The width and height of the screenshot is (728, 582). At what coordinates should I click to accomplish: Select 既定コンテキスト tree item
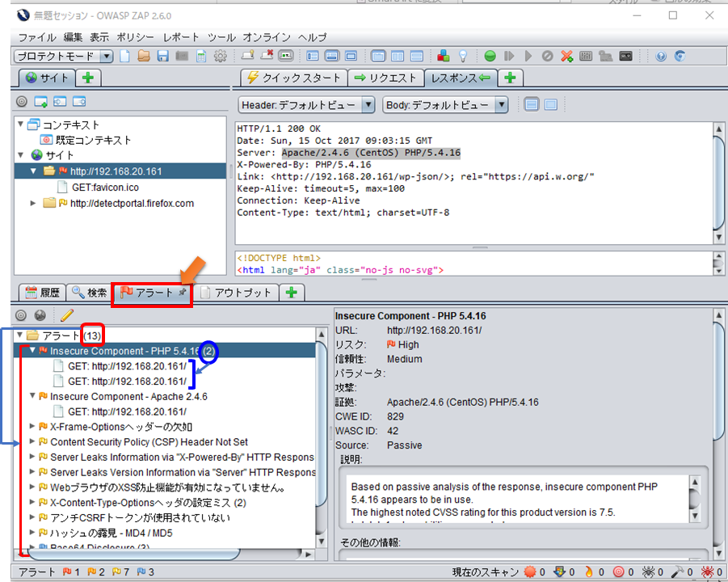(86, 140)
